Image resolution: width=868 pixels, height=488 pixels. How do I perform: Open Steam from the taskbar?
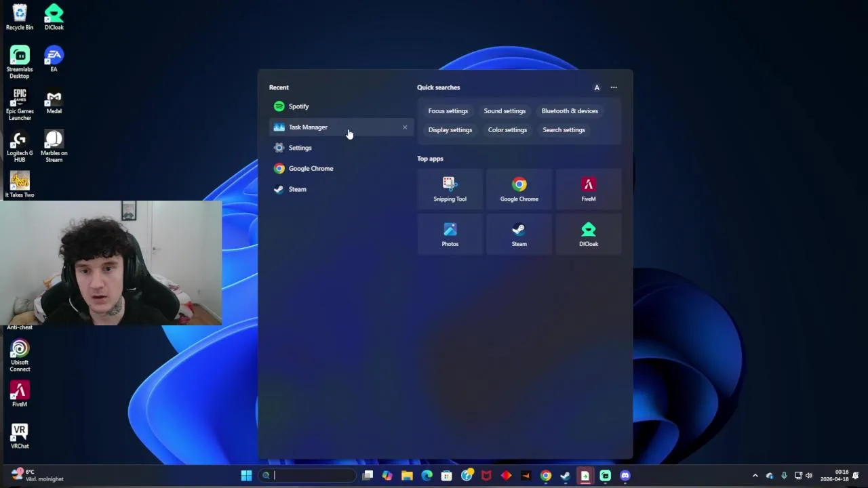tap(566, 476)
